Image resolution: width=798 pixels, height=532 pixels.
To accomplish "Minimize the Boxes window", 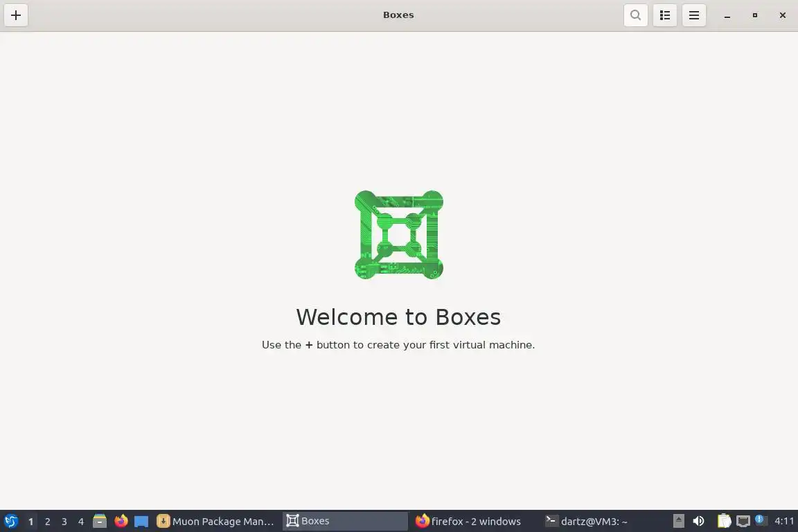I will click(727, 16).
